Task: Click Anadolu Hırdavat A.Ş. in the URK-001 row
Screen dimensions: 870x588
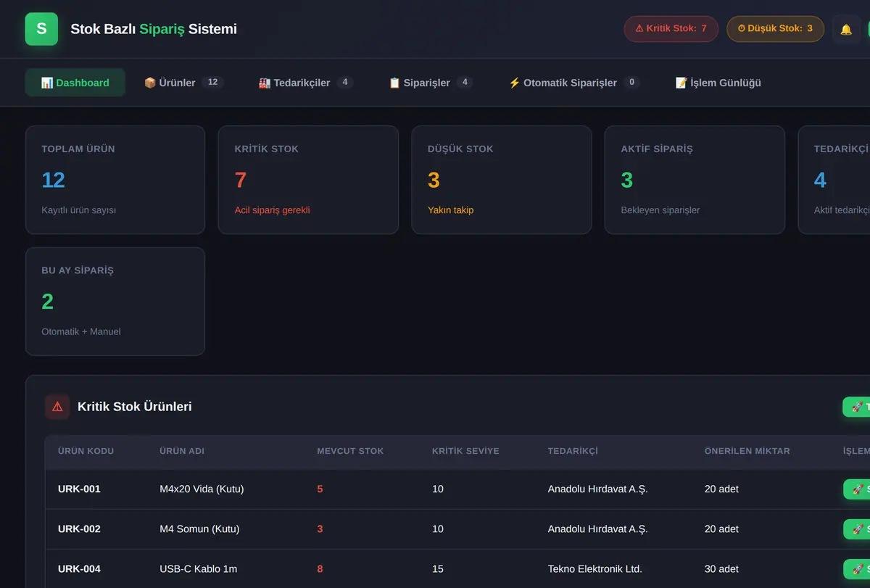Action: tap(597, 489)
